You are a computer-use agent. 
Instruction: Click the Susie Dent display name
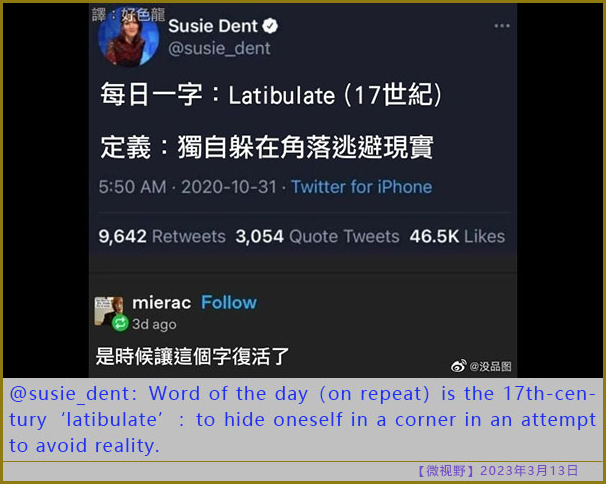(x=213, y=26)
